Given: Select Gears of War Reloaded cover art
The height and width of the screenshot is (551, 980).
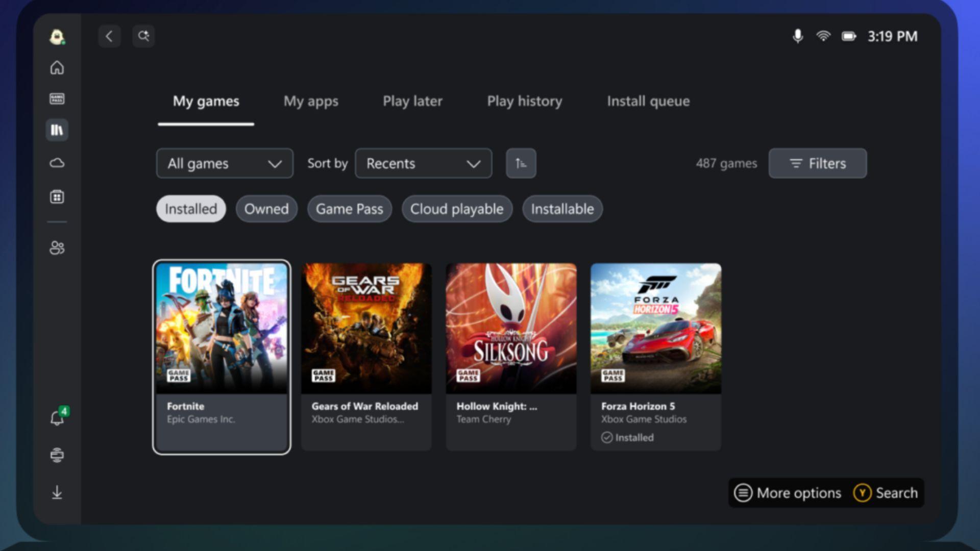Looking at the screenshot, I should click(366, 328).
